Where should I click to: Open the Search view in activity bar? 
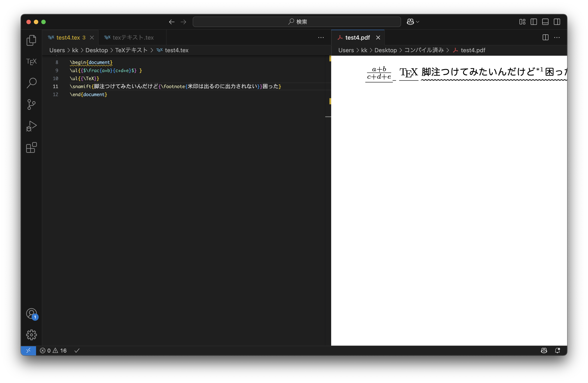pos(31,83)
